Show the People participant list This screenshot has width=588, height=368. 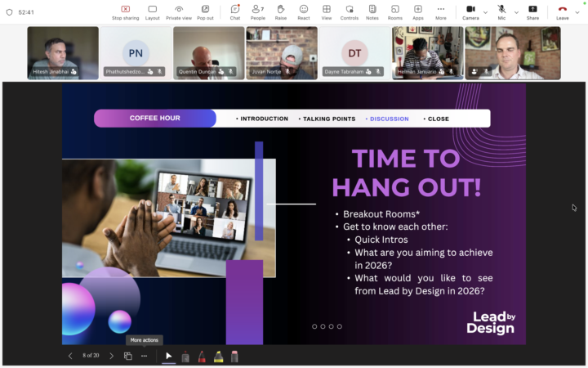[x=257, y=11]
